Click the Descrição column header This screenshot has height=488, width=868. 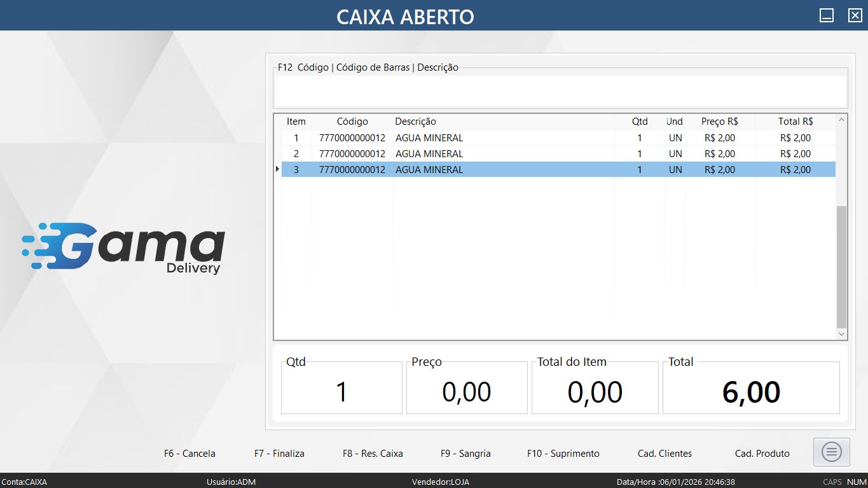415,122
